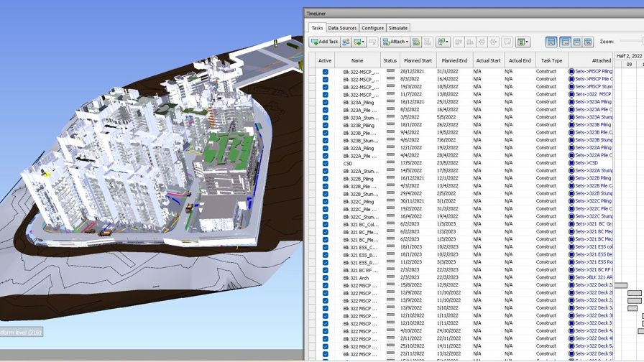Viewport: 644px width, 362px height.
Task: Click status icon of Blk 322A_Piling row
Action: 390,148
